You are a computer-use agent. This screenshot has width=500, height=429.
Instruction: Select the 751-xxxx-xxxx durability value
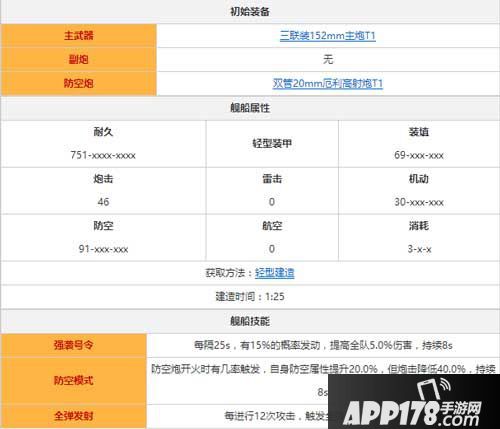[x=103, y=155]
